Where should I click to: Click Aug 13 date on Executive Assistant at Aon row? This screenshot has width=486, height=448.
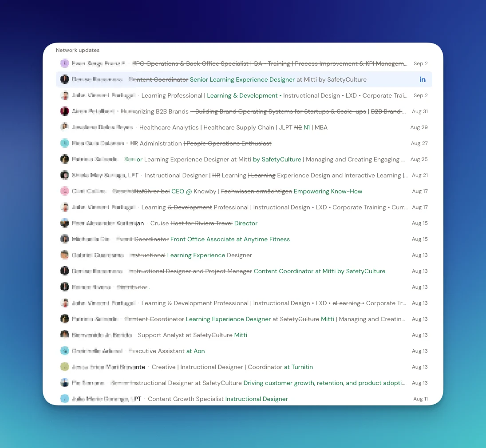click(x=420, y=351)
